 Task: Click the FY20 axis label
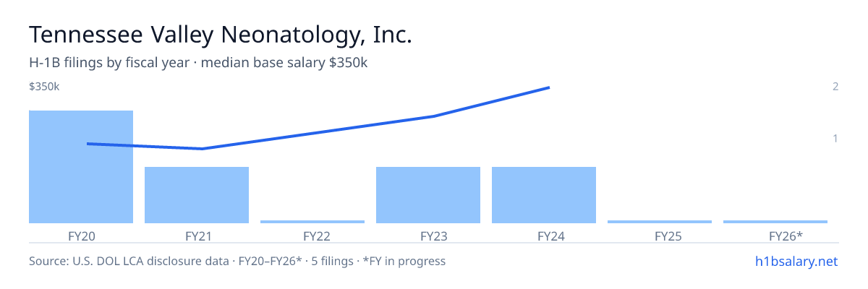point(81,236)
